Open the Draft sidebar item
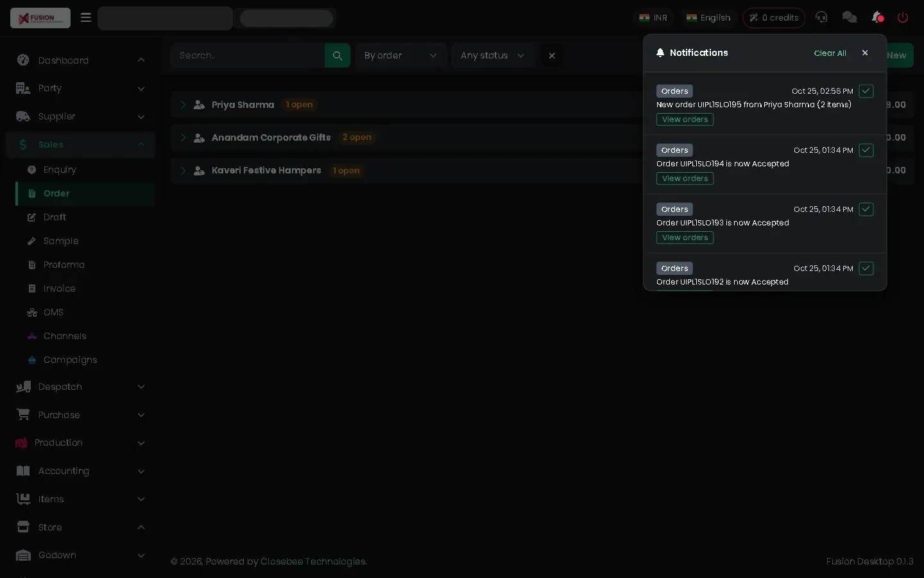The image size is (924, 578). [85, 217]
